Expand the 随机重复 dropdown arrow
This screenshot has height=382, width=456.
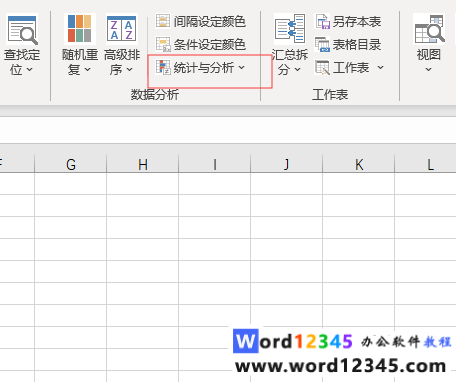point(87,70)
